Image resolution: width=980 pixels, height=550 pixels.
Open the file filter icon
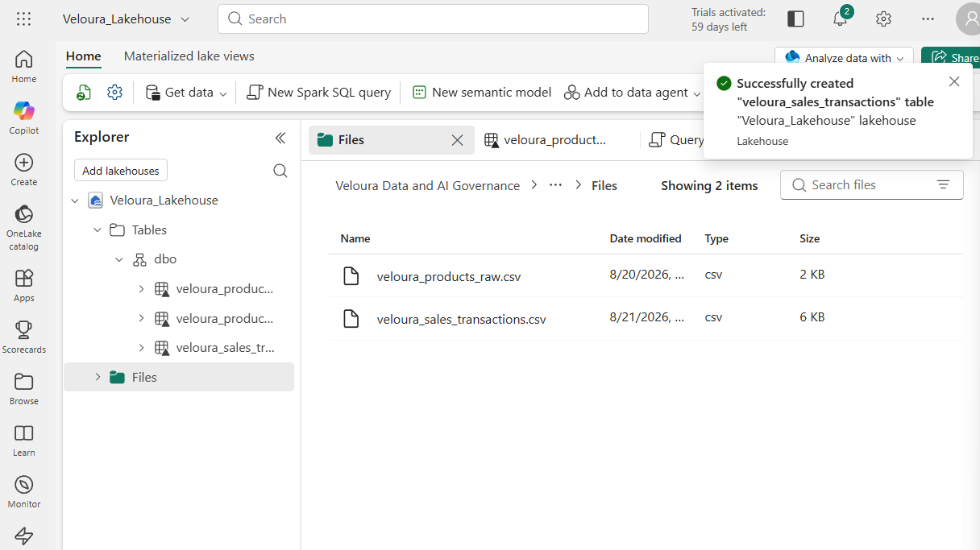(943, 185)
